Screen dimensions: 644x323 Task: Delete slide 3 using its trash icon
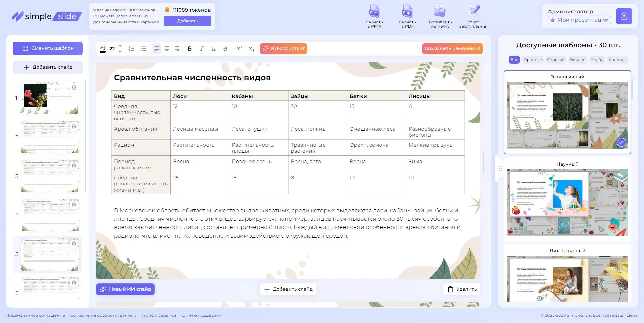click(x=74, y=165)
